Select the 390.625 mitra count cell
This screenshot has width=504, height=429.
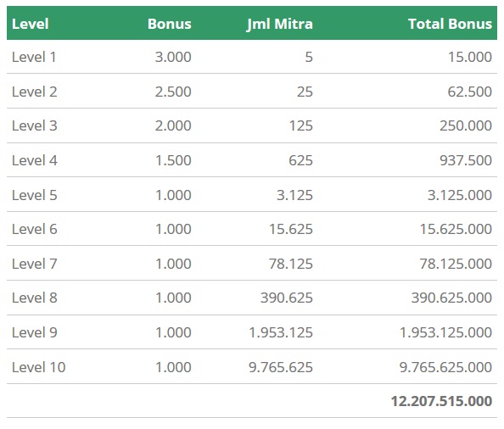click(x=287, y=298)
